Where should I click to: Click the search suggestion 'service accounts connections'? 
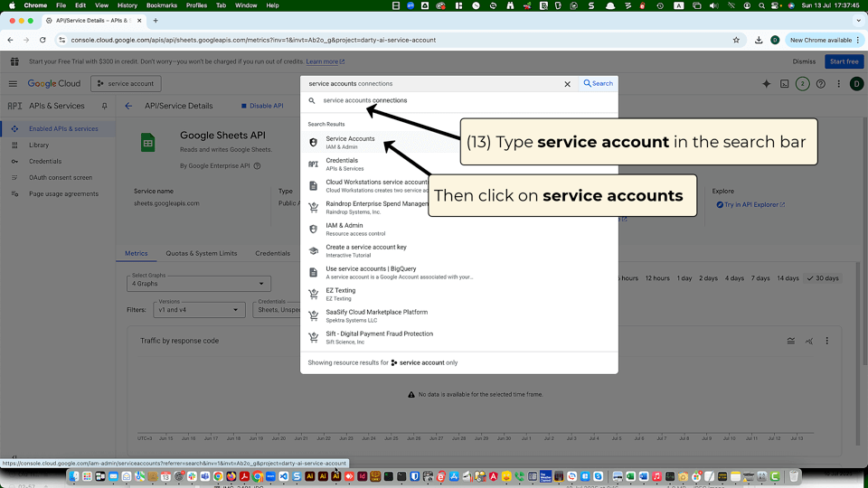(x=364, y=100)
